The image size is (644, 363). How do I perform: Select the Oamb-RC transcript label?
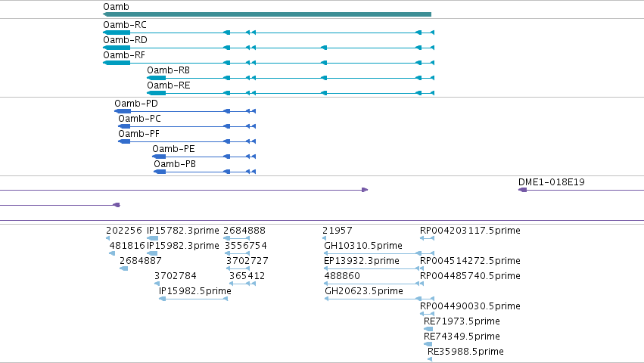point(124,25)
